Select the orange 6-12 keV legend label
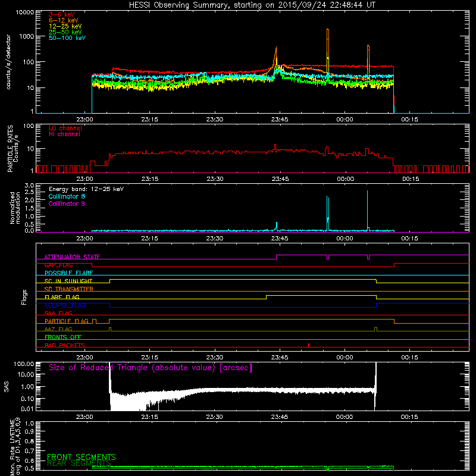This screenshot has height=476, width=476. tap(64, 20)
